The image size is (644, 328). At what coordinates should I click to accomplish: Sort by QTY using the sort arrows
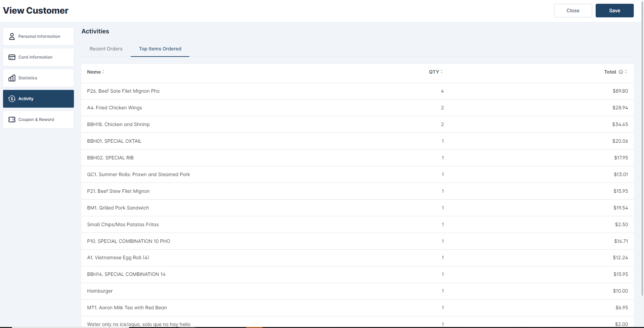(x=442, y=72)
